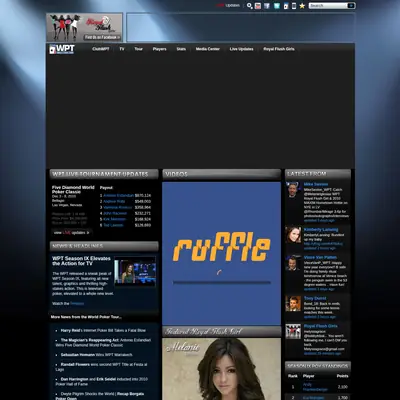
Task: Open the Royal Flush Girls menu item
Action: click(279, 49)
